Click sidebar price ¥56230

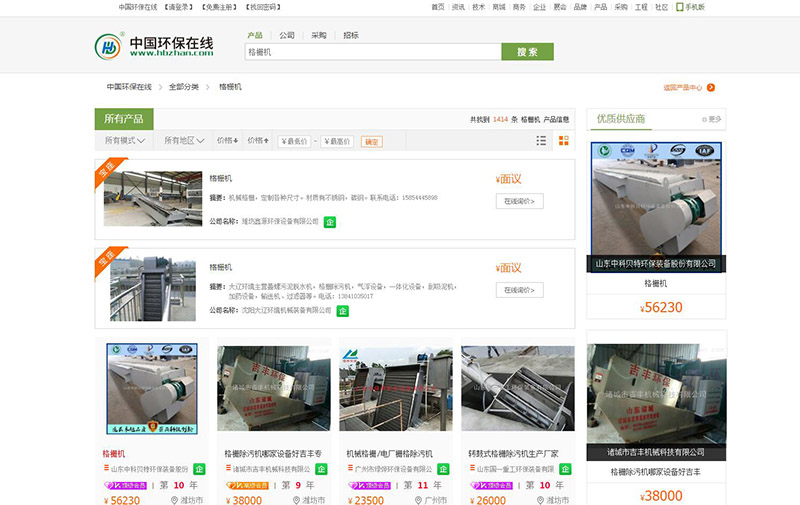[x=661, y=308]
